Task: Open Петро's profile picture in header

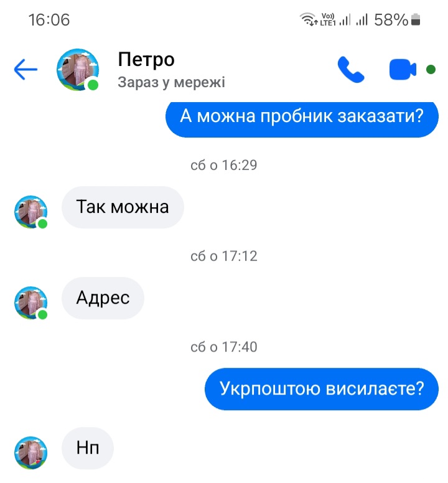Action: coord(78,70)
